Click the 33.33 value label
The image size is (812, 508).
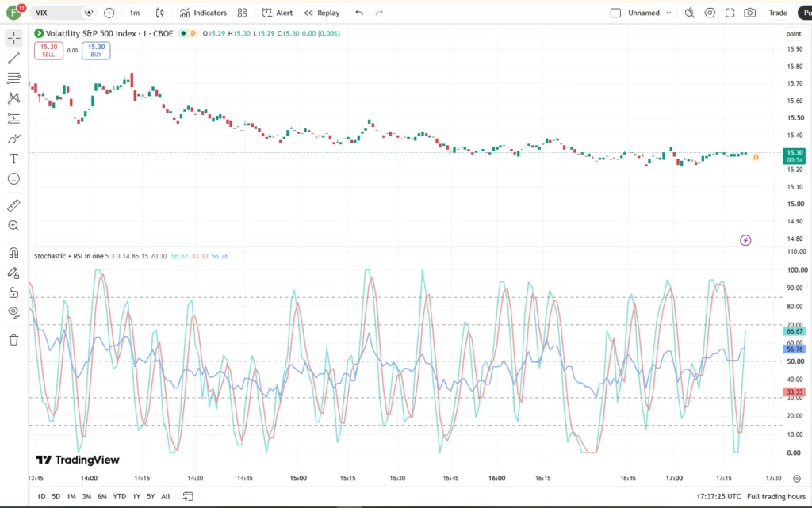[795, 392]
